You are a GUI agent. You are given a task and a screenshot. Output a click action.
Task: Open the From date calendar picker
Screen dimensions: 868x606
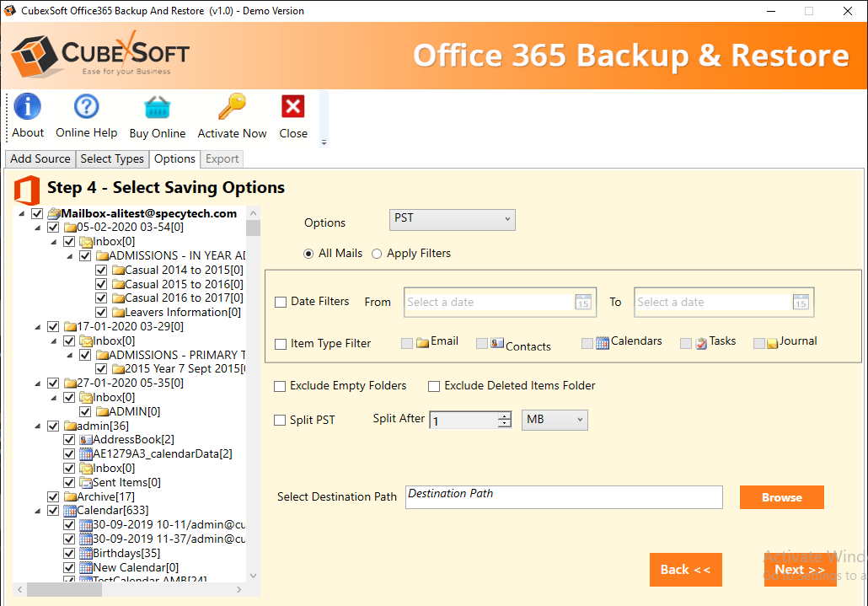(582, 303)
